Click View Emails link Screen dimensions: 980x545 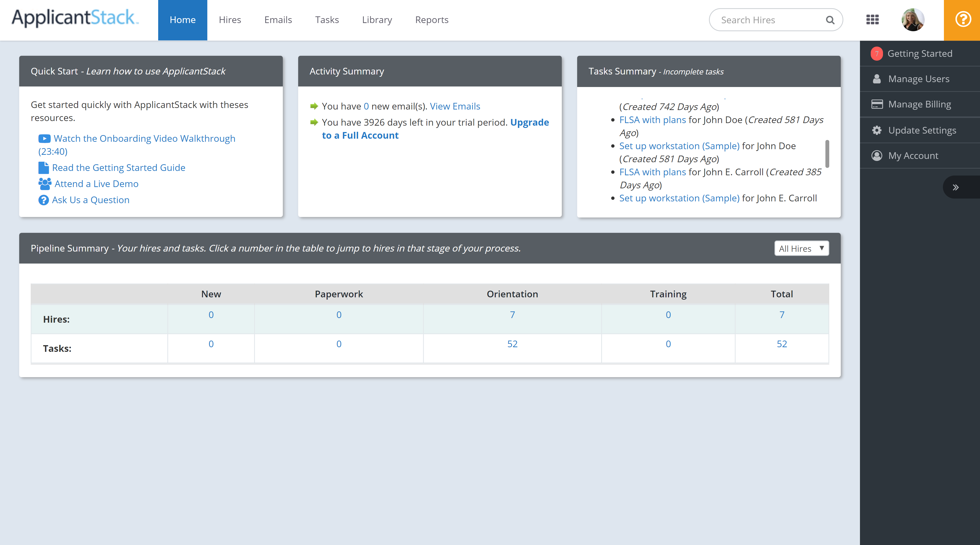[x=455, y=106]
